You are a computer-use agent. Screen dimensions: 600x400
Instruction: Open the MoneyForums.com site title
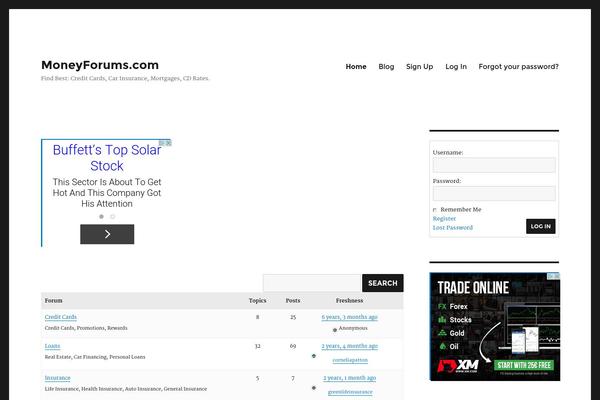pos(100,65)
